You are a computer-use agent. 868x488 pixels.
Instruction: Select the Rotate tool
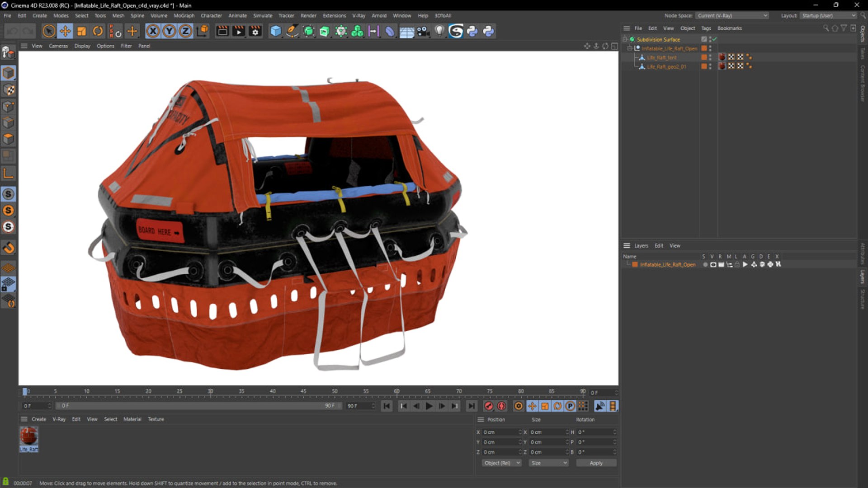98,31
